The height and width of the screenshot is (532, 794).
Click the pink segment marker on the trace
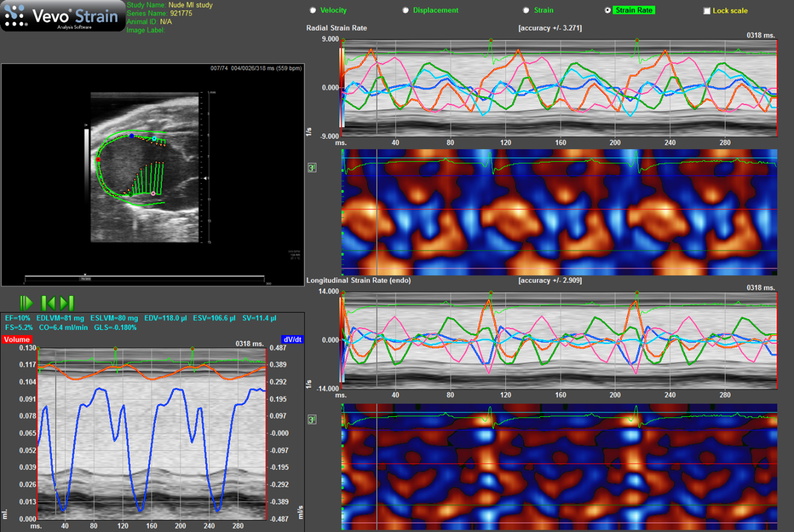pos(153,194)
